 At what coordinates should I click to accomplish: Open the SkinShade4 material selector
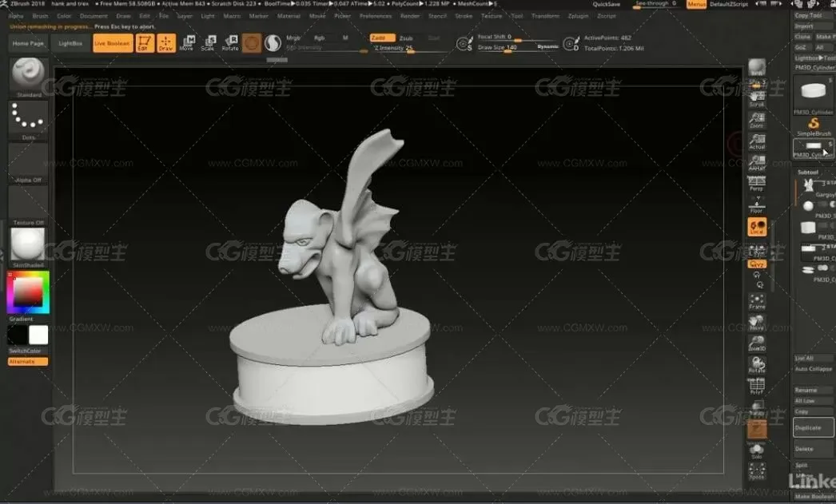click(x=28, y=248)
